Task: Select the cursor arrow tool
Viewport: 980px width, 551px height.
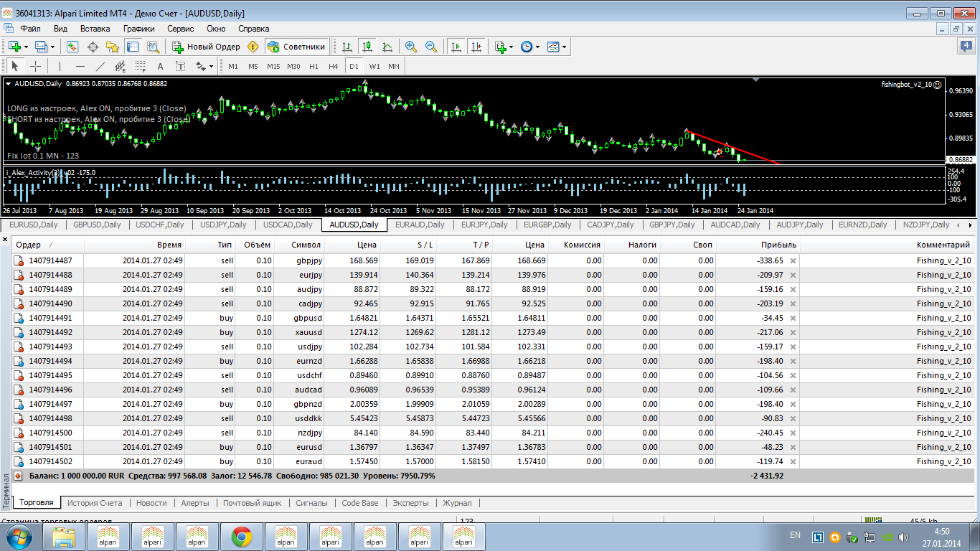Action: [x=15, y=66]
